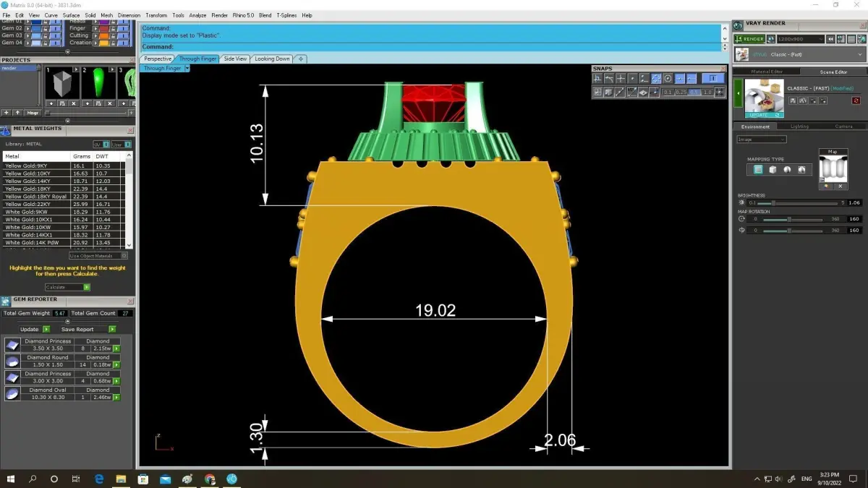Screen dimensions: 868x488
Task: Switch to the Perspective viewport tab
Action: tap(157, 59)
